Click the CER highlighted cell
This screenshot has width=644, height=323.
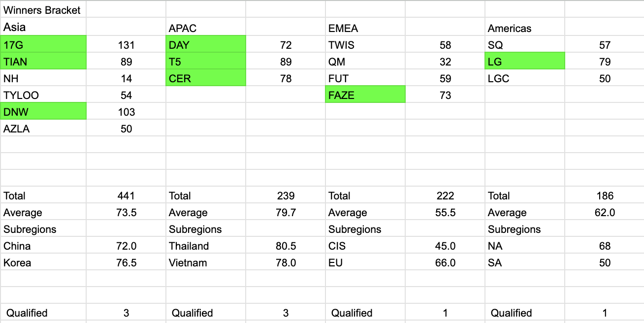tap(206, 79)
